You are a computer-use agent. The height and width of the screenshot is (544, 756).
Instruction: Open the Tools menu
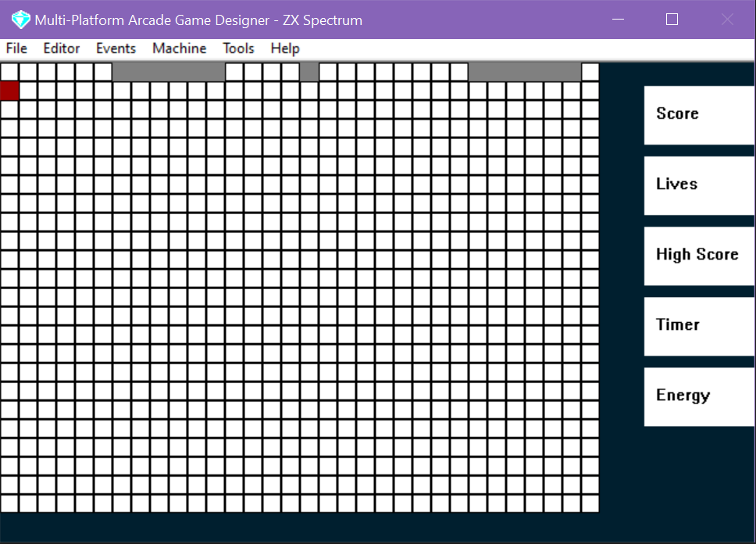(238, 48)
